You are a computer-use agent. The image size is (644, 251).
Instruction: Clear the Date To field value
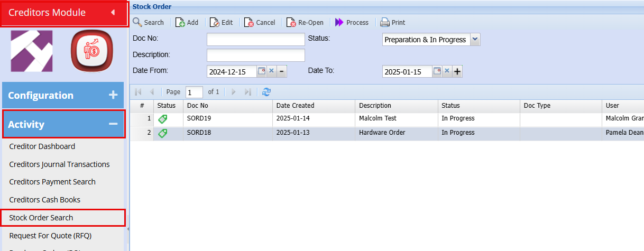447,71
